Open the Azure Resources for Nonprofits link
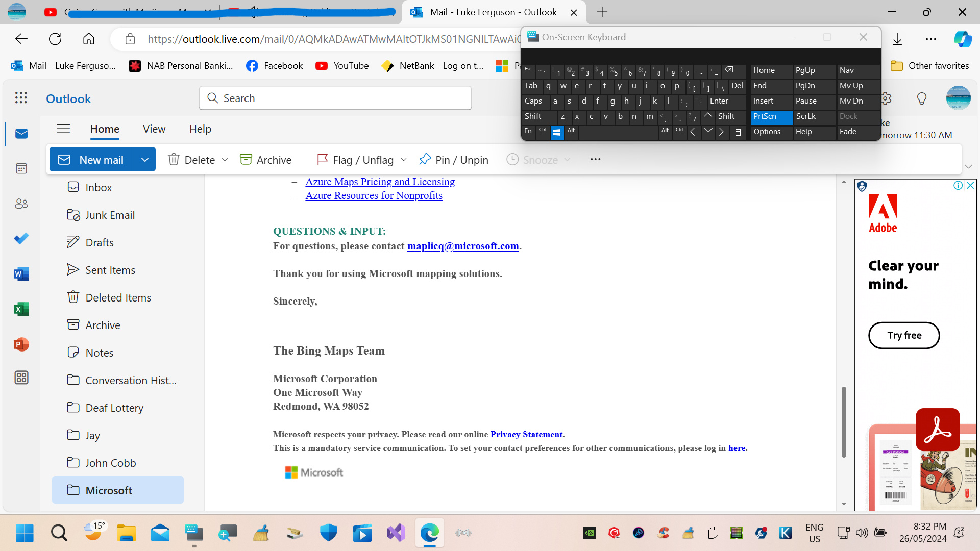 point(374,195)
